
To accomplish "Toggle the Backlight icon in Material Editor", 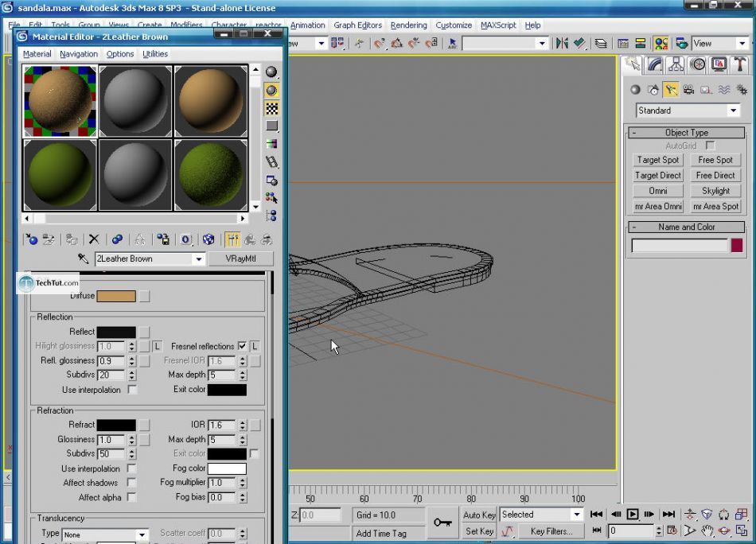I will coord(271,90).
